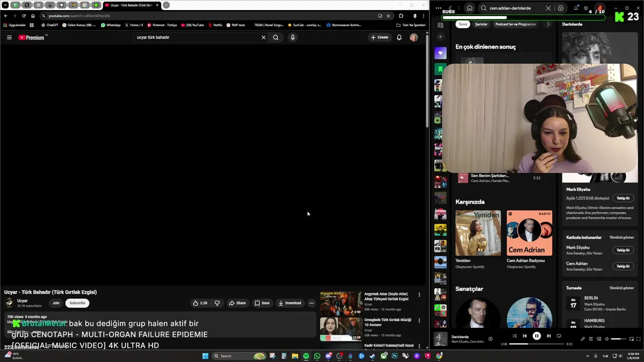
Task: Follow Mark Eliyahu in Katkıda bulunanlar
Action: 623,250
